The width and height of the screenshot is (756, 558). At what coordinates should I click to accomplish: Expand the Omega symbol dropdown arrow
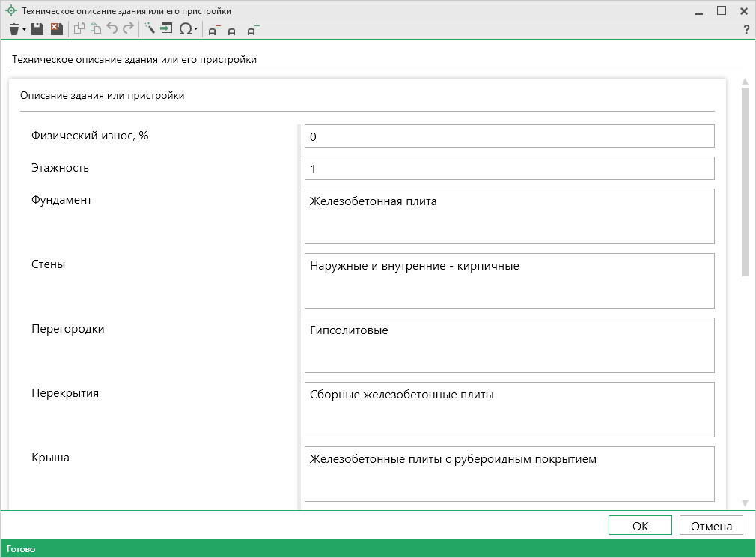(x=196, y=30)
